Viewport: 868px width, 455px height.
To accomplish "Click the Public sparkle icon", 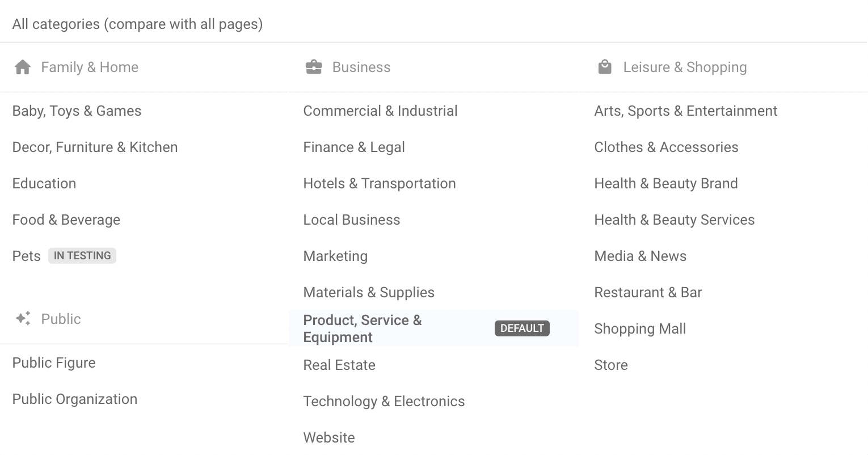I will click(x=23, y=319).
